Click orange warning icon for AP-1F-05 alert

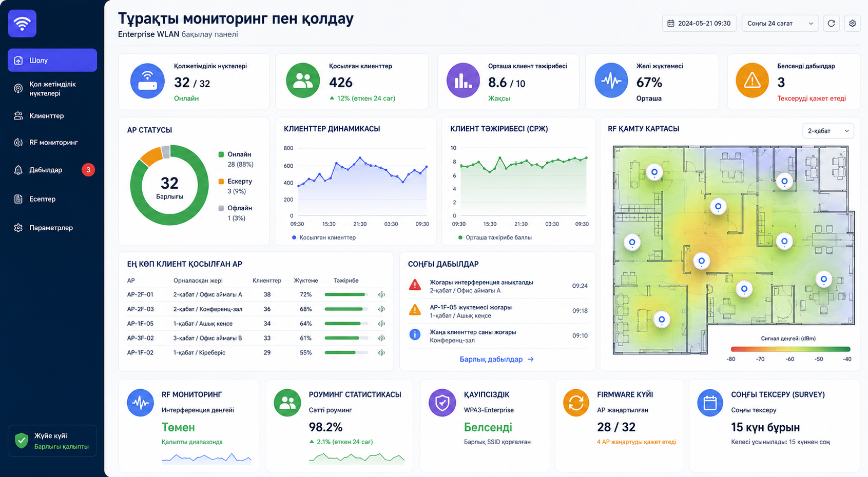415,310
